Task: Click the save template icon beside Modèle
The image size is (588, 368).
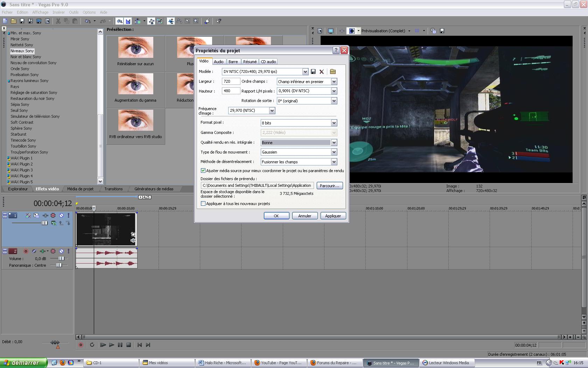Action: (313, 71)
